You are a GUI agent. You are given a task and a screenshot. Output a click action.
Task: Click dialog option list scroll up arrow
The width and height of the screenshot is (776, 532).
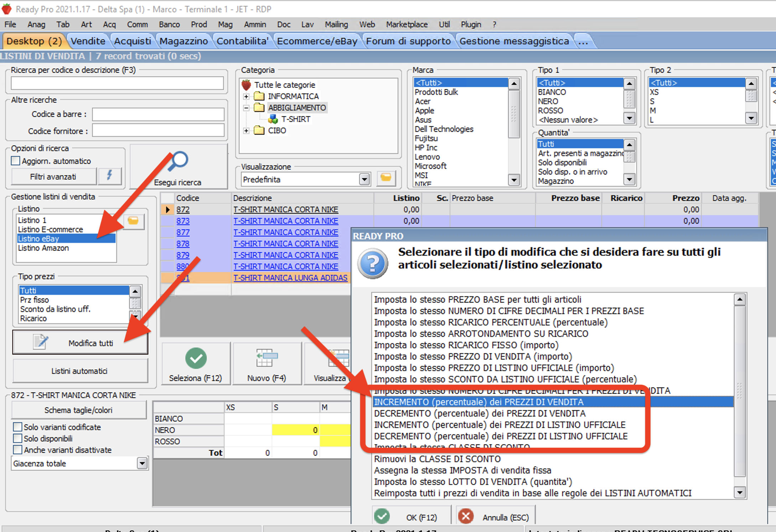click(x=740, y=300)
